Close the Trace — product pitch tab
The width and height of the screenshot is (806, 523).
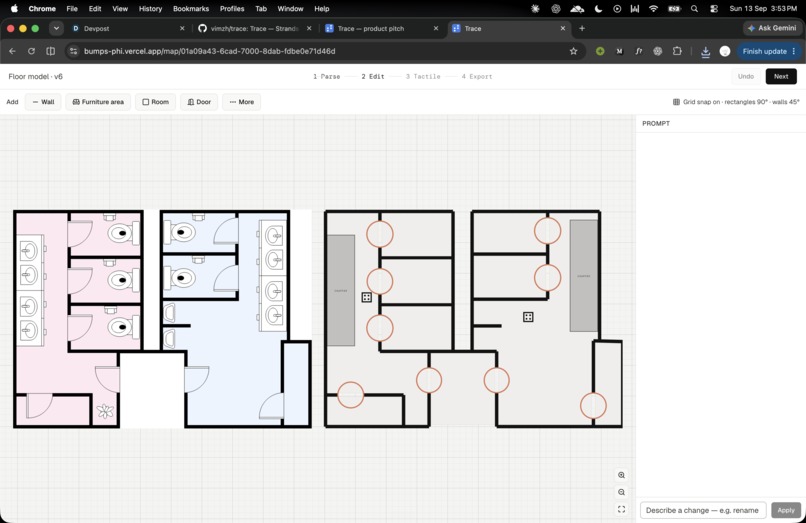436,28
